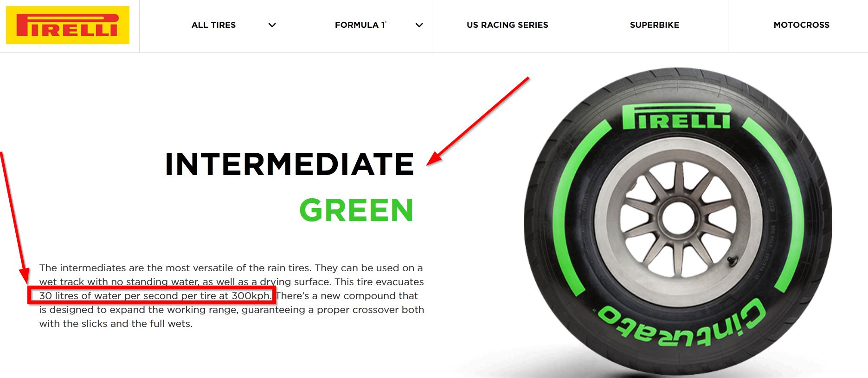Click the INTERMEDIATE heading

289,164
